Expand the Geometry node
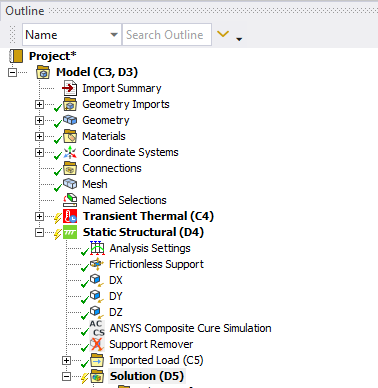The width and height of the screenshot is (378, 388). tap(39, 120)
